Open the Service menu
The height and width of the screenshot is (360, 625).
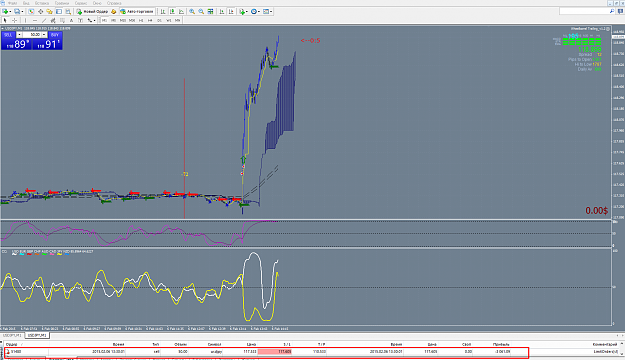(81, 3)
